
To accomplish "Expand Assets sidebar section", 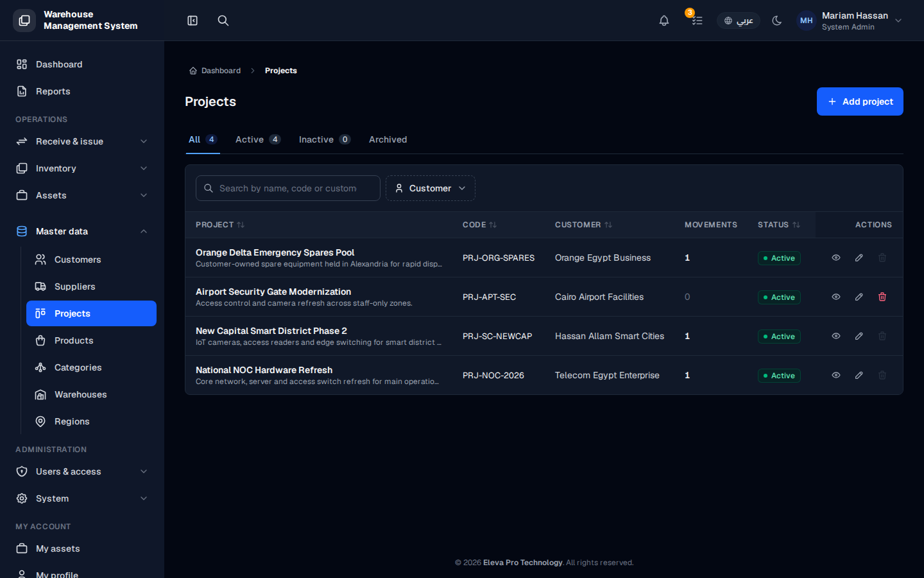I will (x=82, y=195).
